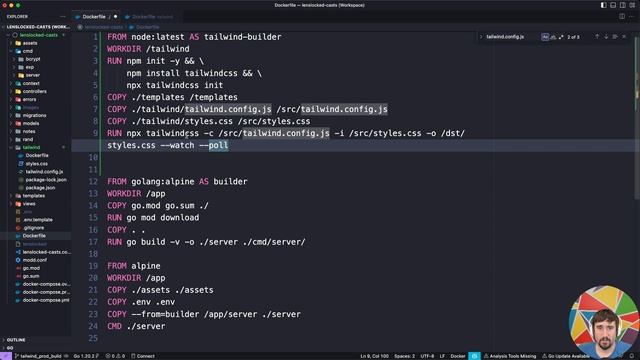Expand the templates folder

coord(33,196)
